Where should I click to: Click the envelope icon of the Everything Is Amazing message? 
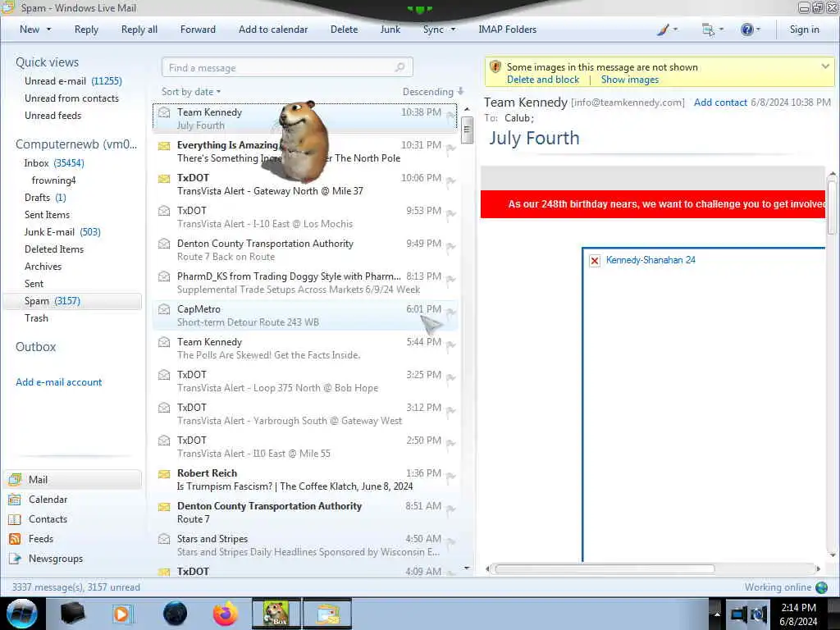[x=164, y=146]
